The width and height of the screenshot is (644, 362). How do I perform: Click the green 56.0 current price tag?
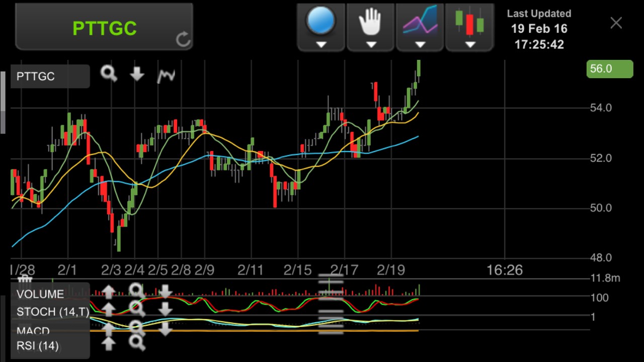coord(610,69)
